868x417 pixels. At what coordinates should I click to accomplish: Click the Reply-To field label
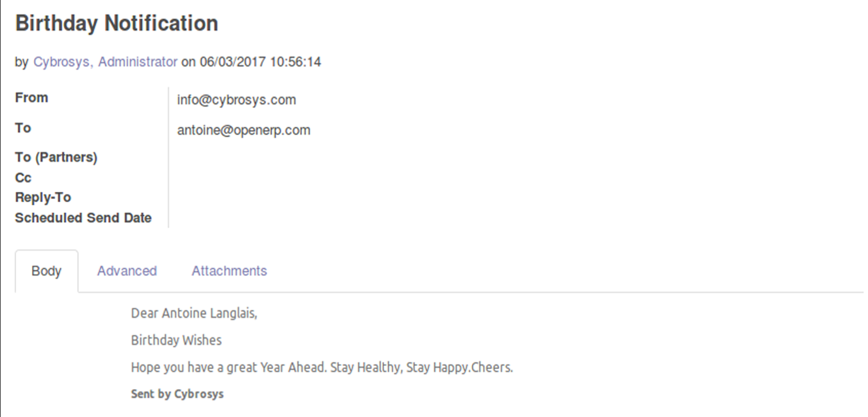tap(43, 198)
